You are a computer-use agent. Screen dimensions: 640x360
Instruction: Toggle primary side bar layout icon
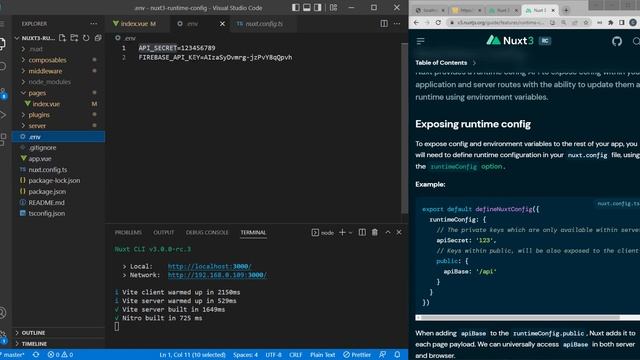296,7
